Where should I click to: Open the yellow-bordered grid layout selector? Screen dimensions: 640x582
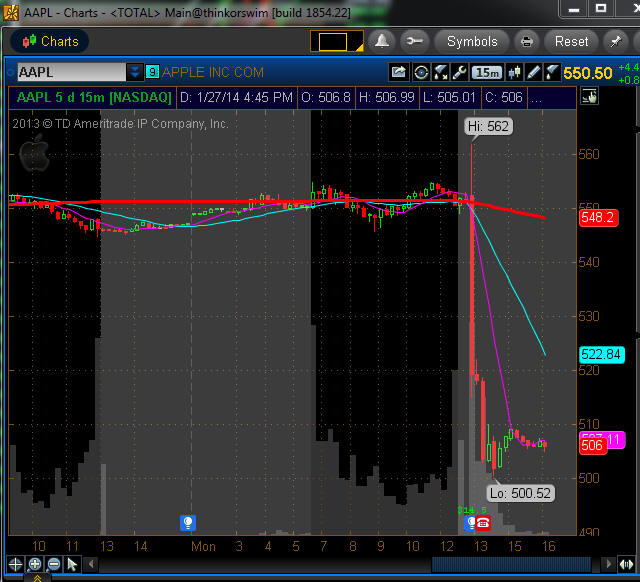(332, 41)
